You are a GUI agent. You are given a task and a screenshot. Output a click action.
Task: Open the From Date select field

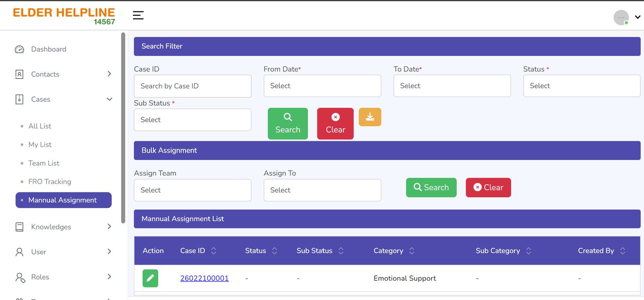(x=322, y=86)
